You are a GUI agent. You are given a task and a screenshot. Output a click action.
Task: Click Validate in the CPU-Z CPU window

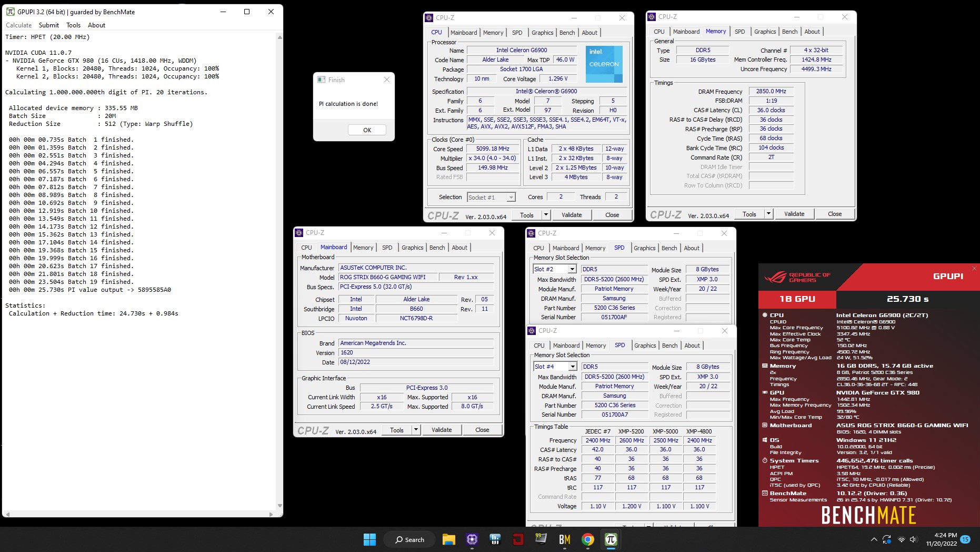coord(572,215)
